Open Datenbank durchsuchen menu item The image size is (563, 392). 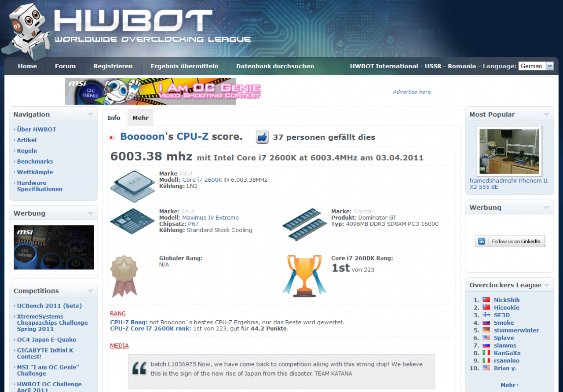(275, 66)
